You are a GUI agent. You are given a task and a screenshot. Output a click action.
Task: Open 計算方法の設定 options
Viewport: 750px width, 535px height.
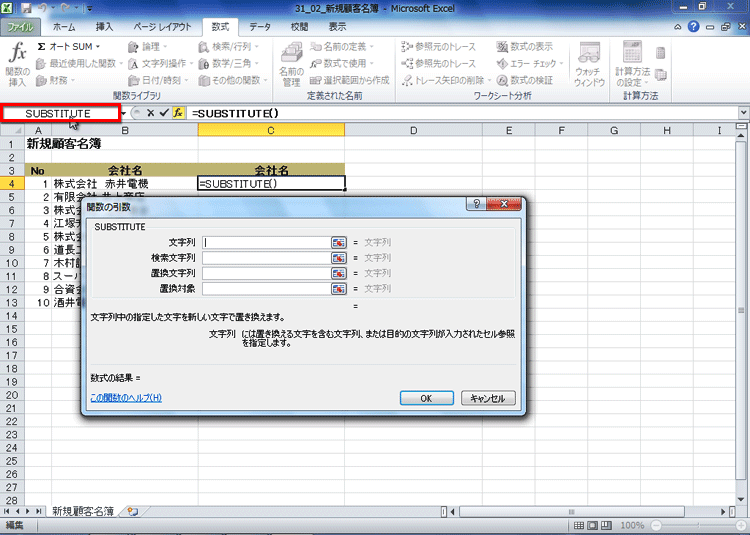[632, 64]
